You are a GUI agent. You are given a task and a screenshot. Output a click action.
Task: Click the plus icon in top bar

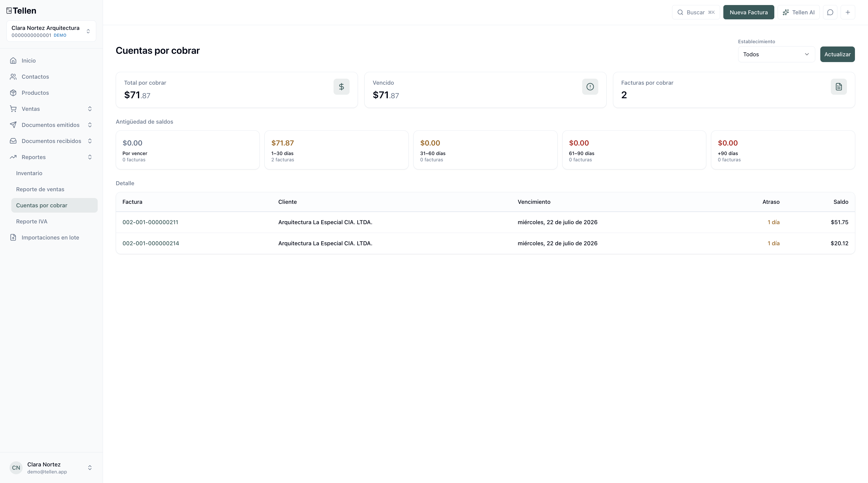pos(848,13)
